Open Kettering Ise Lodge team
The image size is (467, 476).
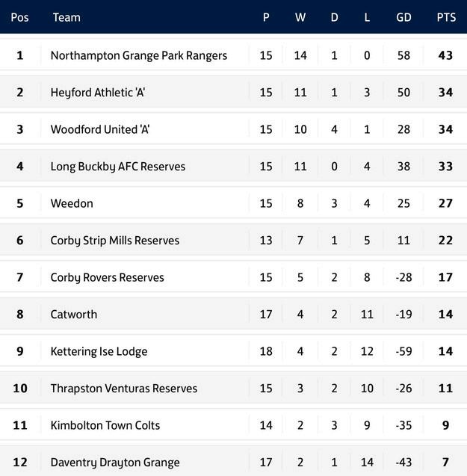coord(99,351)
